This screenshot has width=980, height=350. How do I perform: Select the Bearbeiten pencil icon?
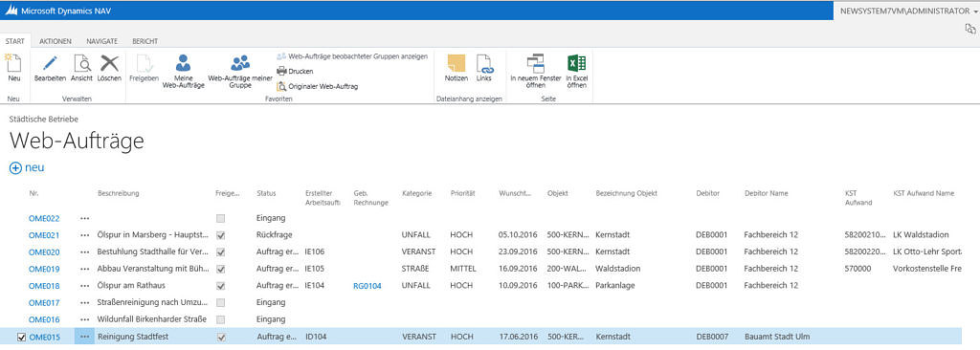(50, 63)
